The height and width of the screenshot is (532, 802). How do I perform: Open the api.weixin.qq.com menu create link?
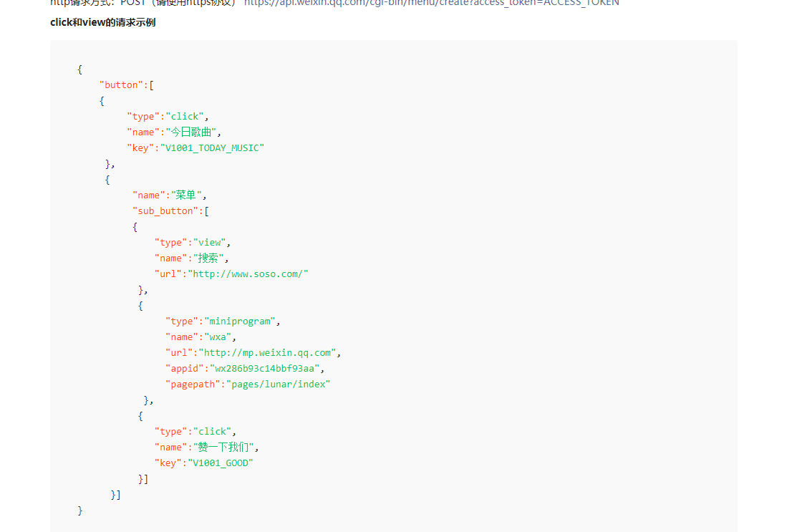(431, 3)
